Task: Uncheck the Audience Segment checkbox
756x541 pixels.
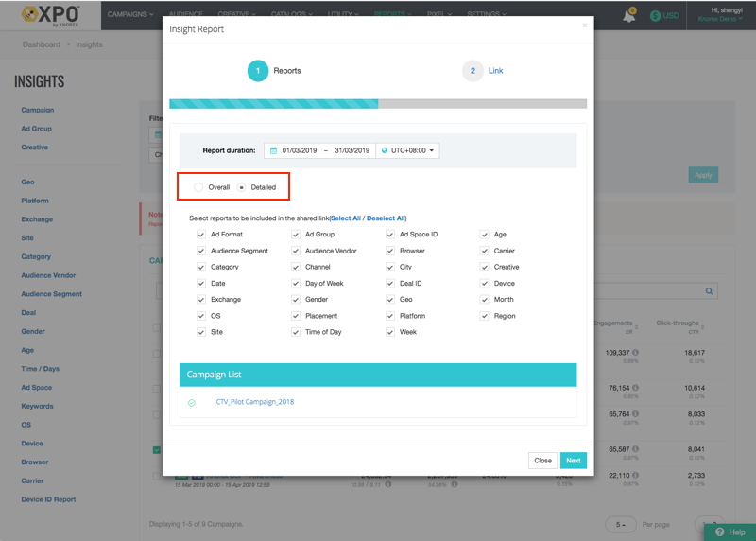Action: pos(201,251)
